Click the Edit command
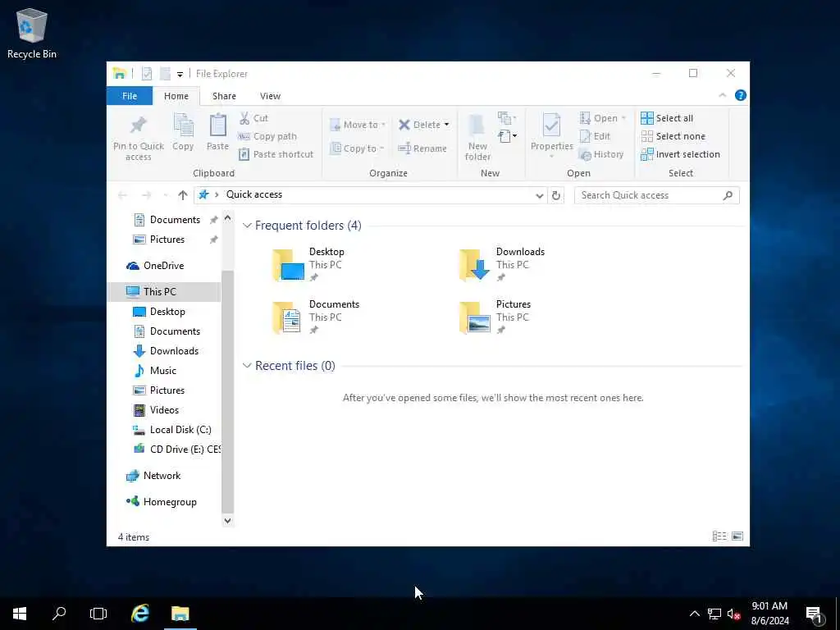 [595, 136]
